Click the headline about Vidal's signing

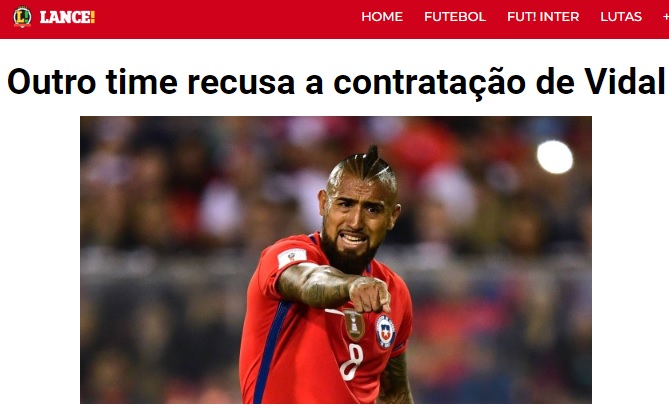tap(336, 81)
